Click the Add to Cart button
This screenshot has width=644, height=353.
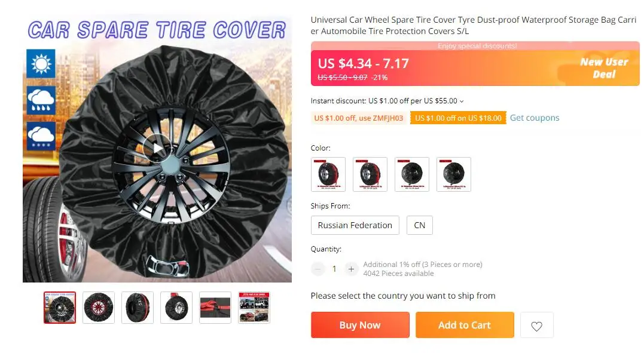click(x=465, y=325)
